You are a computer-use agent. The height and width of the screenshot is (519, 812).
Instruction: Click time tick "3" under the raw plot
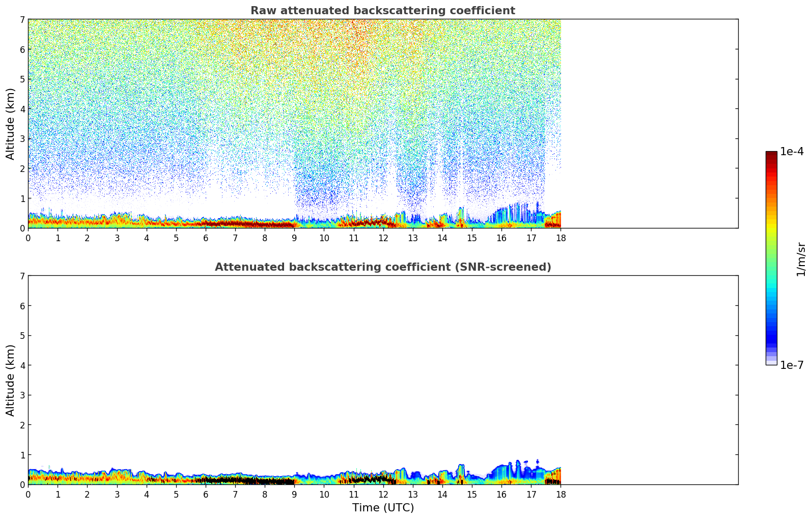point(117,238)
